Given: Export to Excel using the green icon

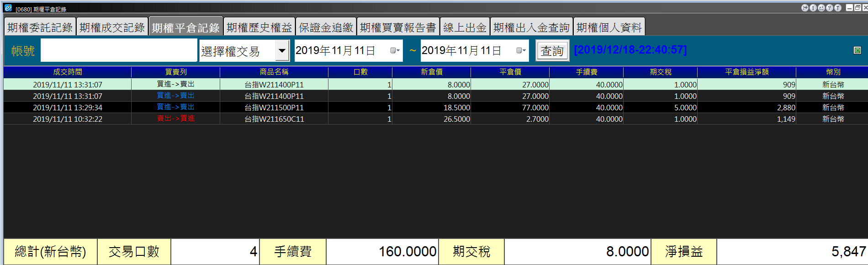Looking at the screenshot, I should pos(857,50).
